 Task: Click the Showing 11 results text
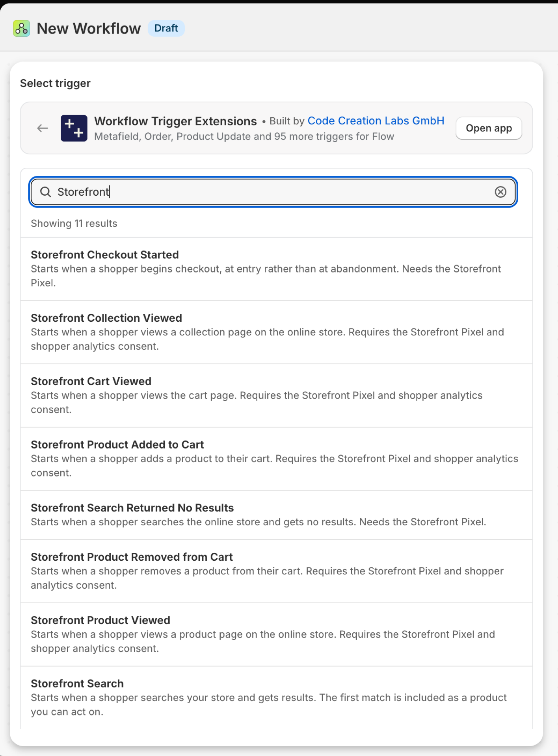pos(74,224)
